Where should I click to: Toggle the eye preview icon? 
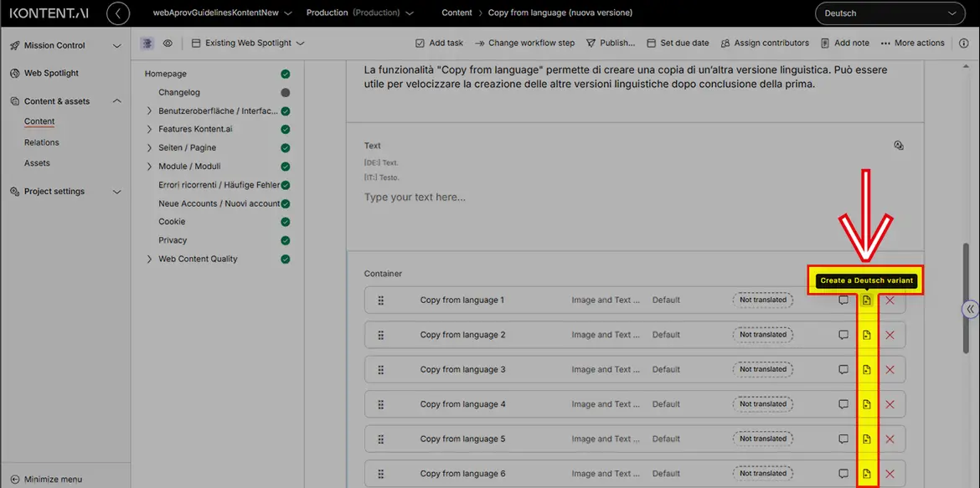168,44
